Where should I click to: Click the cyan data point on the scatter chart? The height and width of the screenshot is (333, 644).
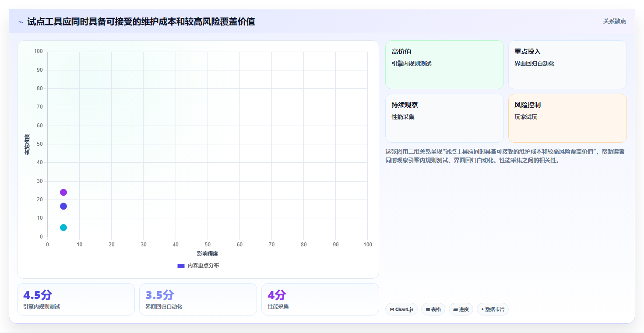point(63,228)
